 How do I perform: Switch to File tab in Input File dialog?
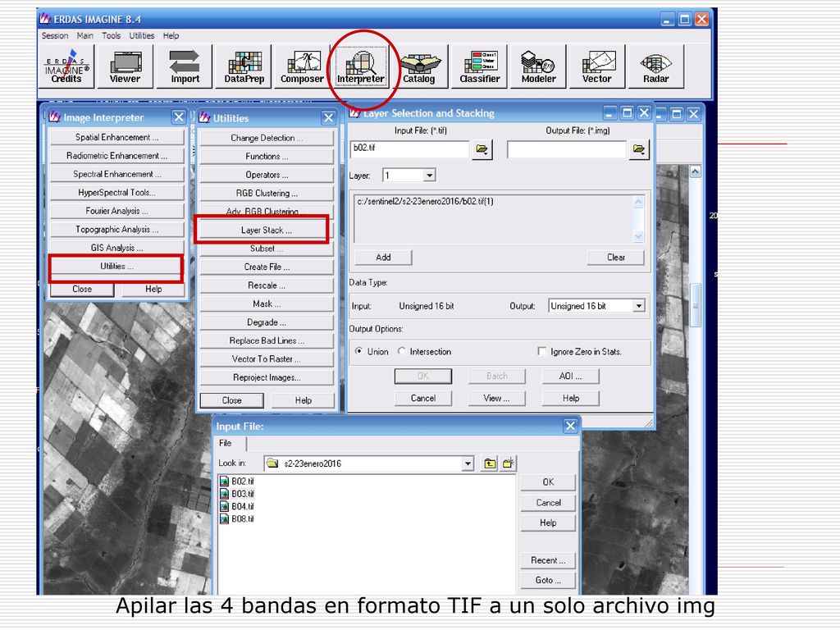pos(226,443)
